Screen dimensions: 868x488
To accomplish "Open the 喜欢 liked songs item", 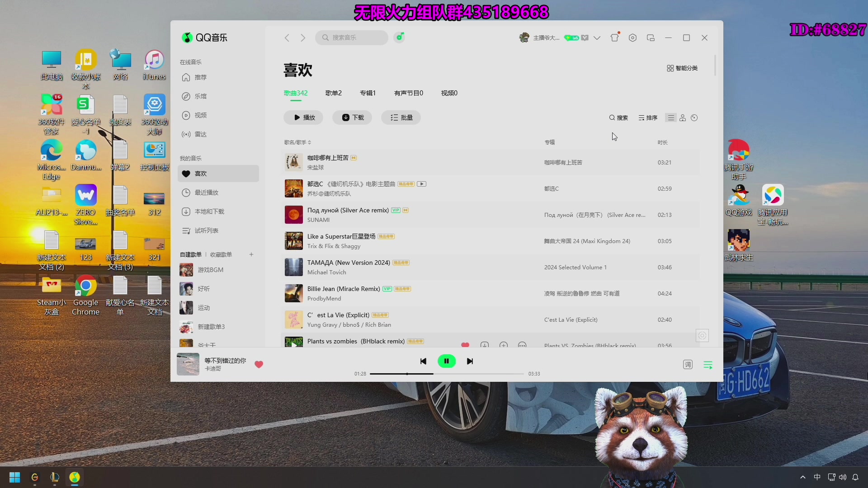I will [218, 174].
